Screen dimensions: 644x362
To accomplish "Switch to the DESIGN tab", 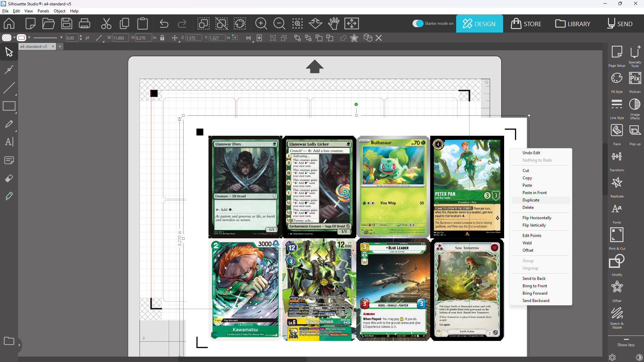I will pyautogui.click(x=479, y=23).
